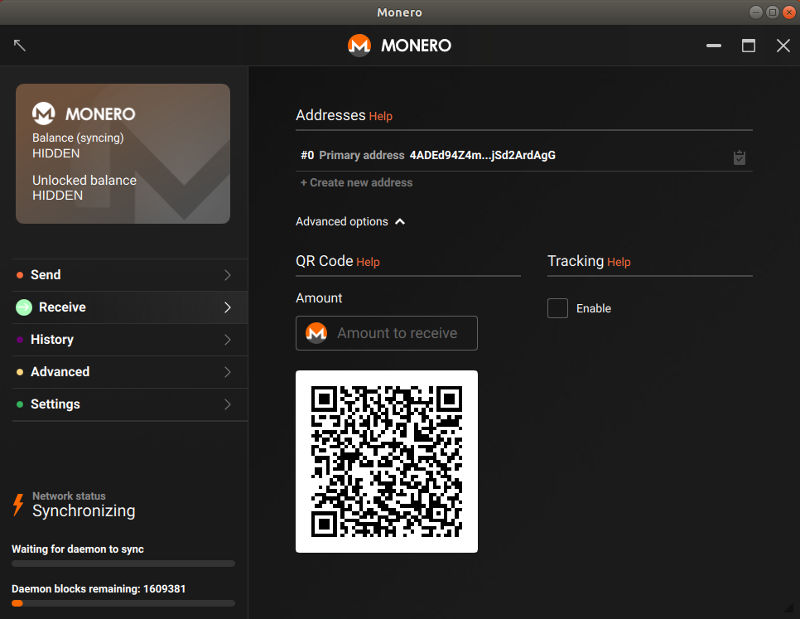Click the purple dot beside History
Image resolution: width=800 pixels, height=619 pixels.
tap(21, 339)
